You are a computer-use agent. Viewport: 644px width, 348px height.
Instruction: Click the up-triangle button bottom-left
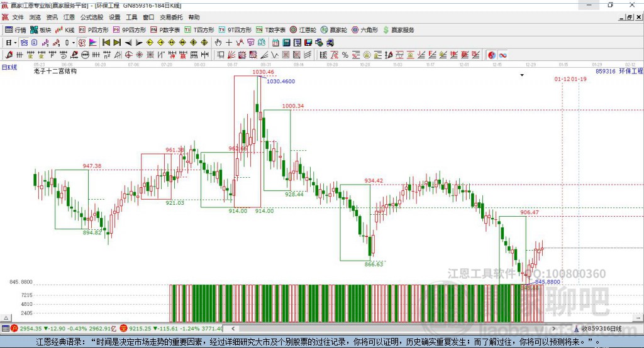6,318
